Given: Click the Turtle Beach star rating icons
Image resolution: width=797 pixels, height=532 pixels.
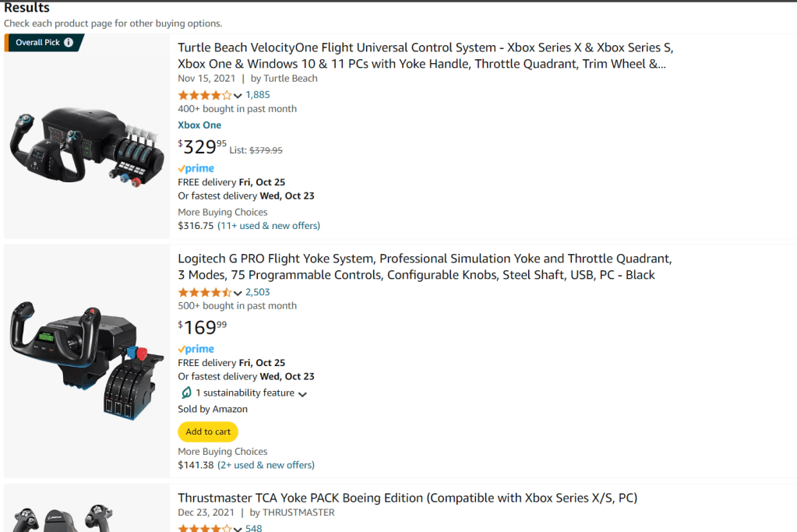Looking at the screenshot, I should 205,95.
